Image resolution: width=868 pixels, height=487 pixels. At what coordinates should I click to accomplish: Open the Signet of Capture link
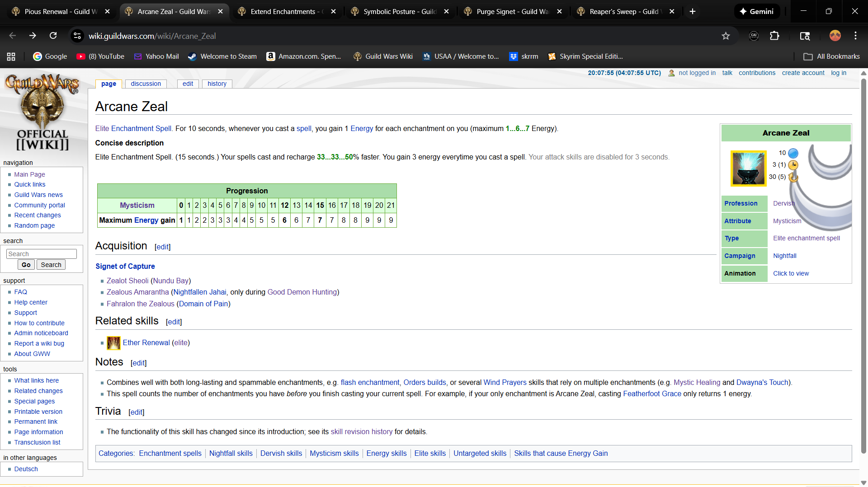pos(125,267)
